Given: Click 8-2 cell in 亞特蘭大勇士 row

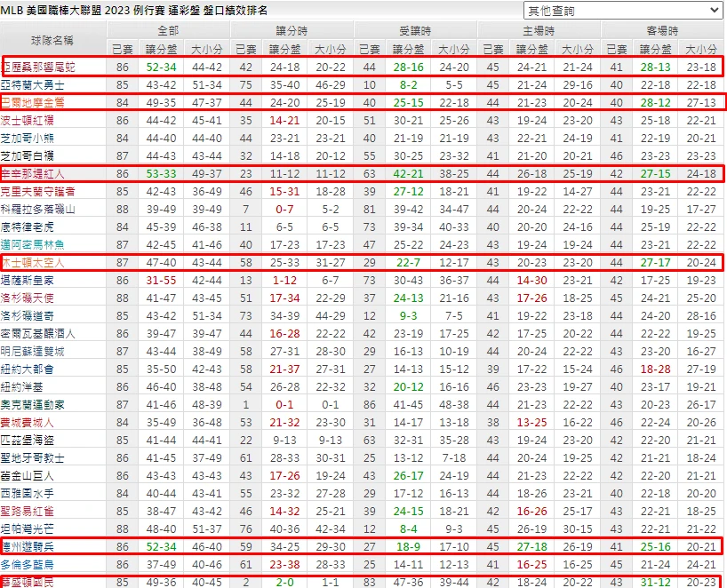Looking at the screenshot, I should [409, 85].
